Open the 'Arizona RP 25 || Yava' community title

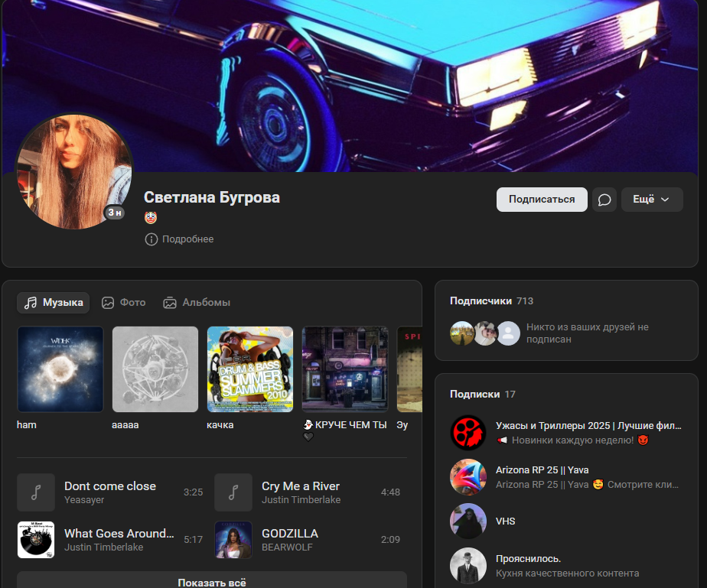pos(542,470)
